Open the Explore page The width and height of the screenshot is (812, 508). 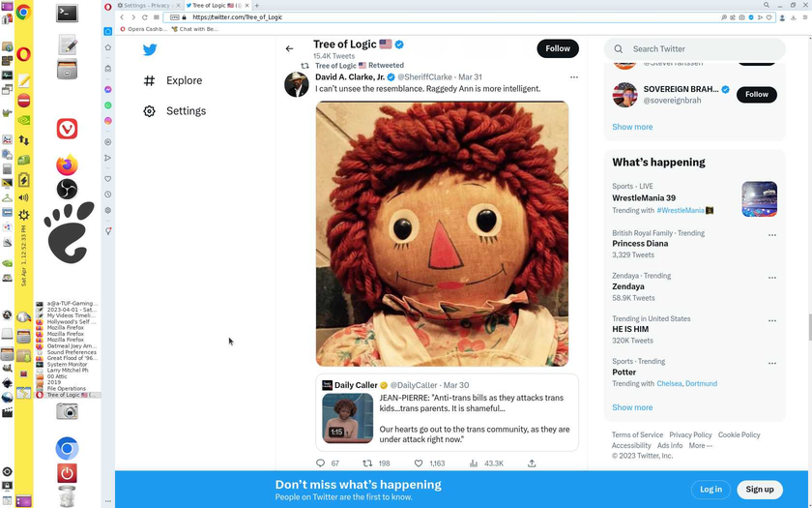pos(173,80)
